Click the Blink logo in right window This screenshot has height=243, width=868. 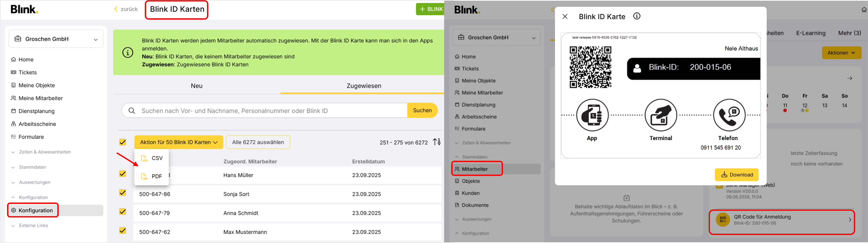point(467,10)
